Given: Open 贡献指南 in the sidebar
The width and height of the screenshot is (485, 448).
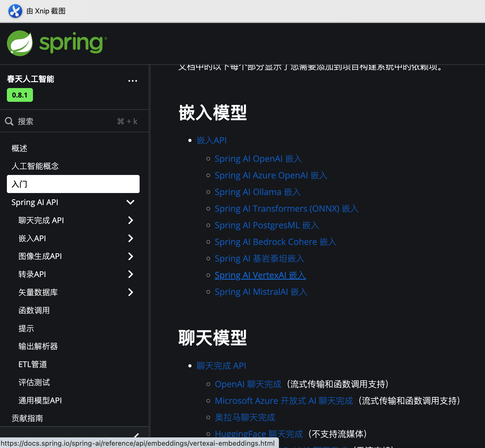Looking at the screenshot, I should [27, 418].
